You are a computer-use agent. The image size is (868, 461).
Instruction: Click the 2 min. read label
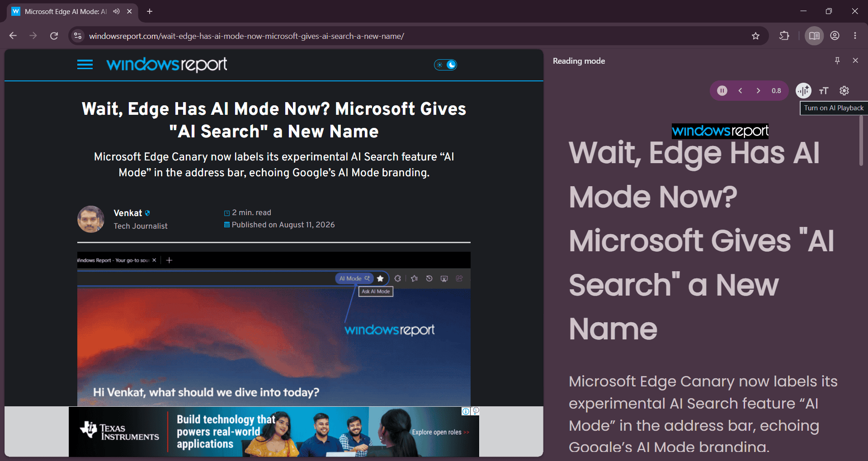pyautogui.click(x=251, y=212)
